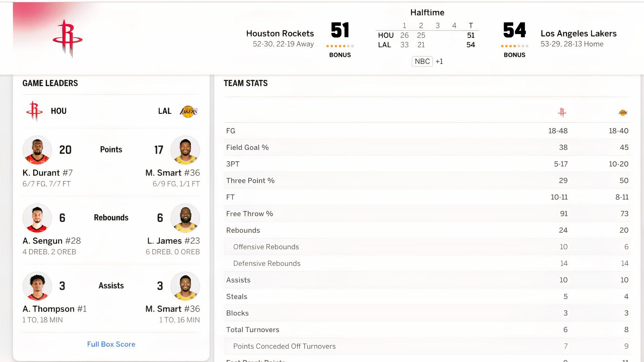Click the Lakers score of 54
Viewport: 644px width, 362px height.
[515, 30]
